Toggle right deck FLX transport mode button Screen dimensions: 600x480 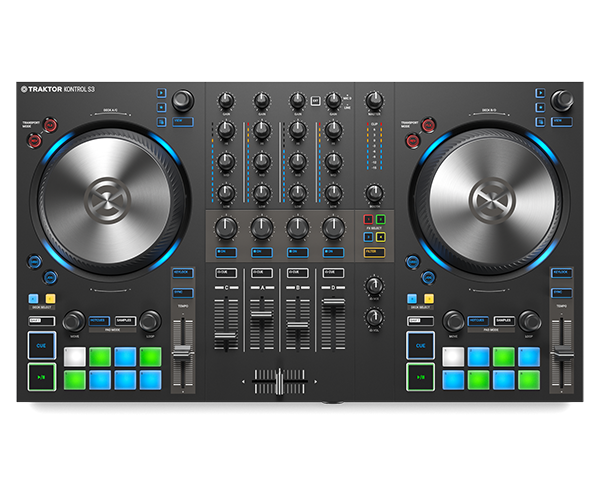point(428,125)
